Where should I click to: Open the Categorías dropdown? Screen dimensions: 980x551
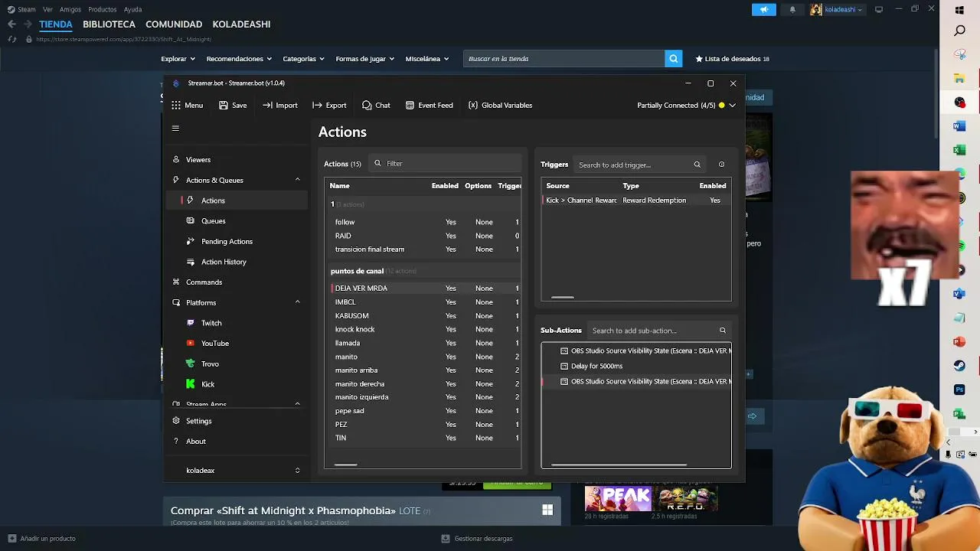[x=303, y=59]
